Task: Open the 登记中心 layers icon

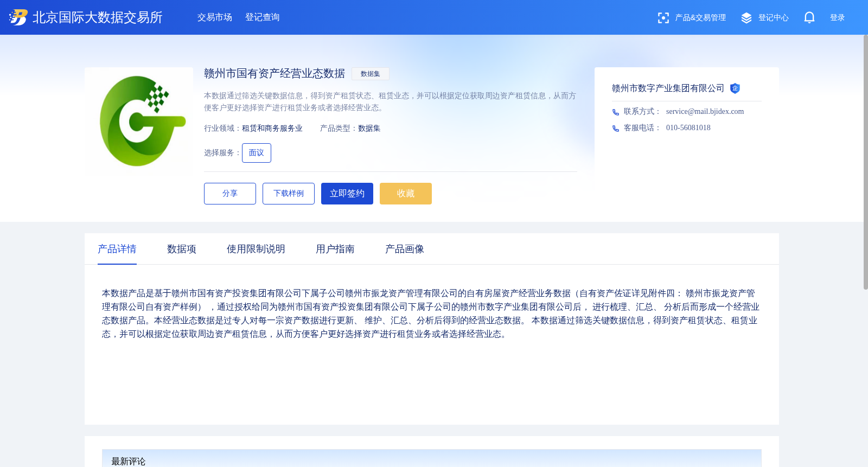Action: 746,18
